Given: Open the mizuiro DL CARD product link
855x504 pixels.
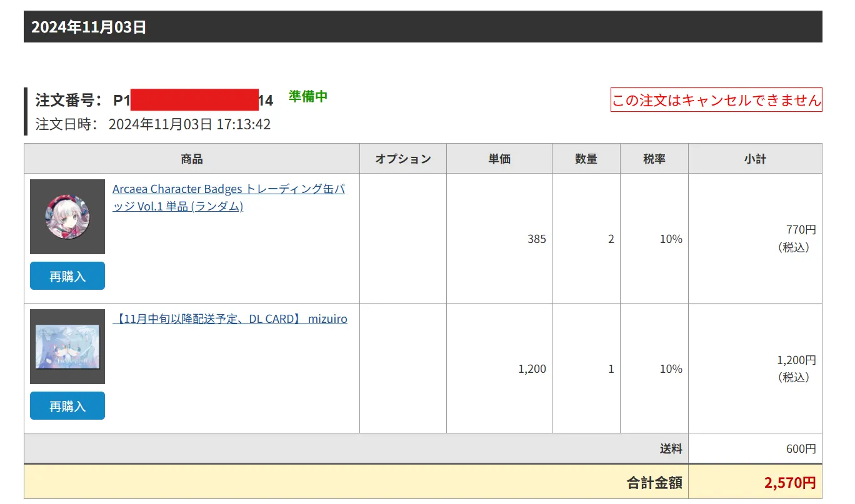Looking at the screenshot, I should tap(230, 319).
